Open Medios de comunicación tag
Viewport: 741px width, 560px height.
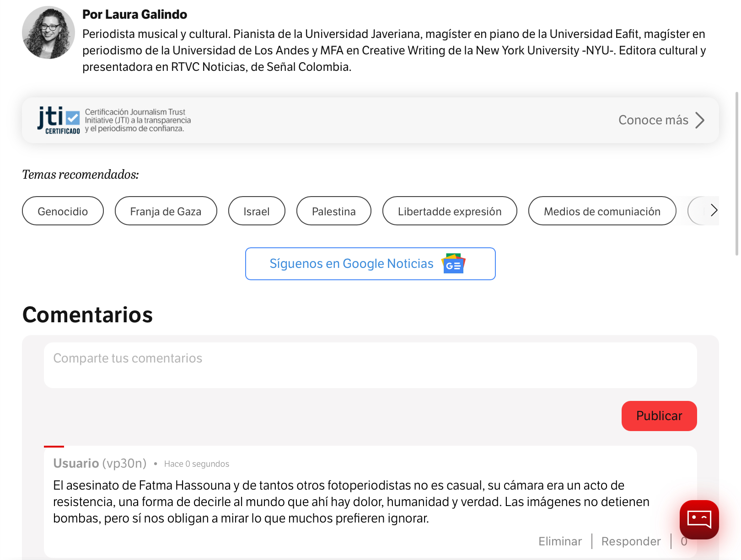click(602, 211)
